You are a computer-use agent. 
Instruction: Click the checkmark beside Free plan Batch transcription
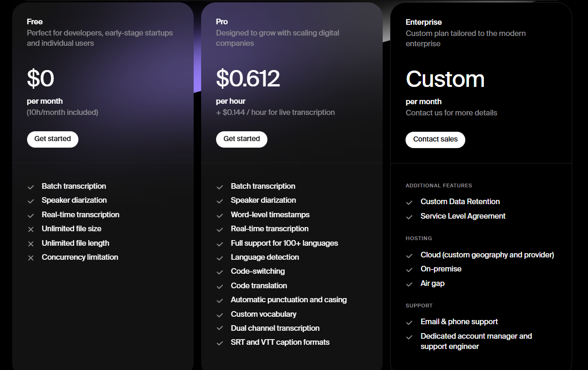tap(31, 187)
